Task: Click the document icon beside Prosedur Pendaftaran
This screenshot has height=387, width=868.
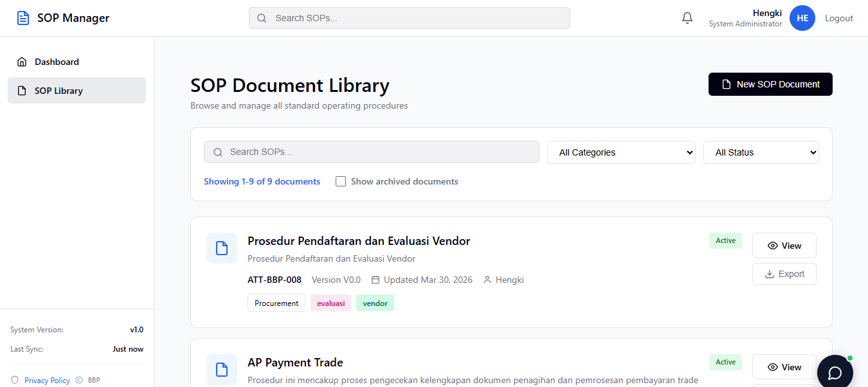Action: tap(222, 248)
